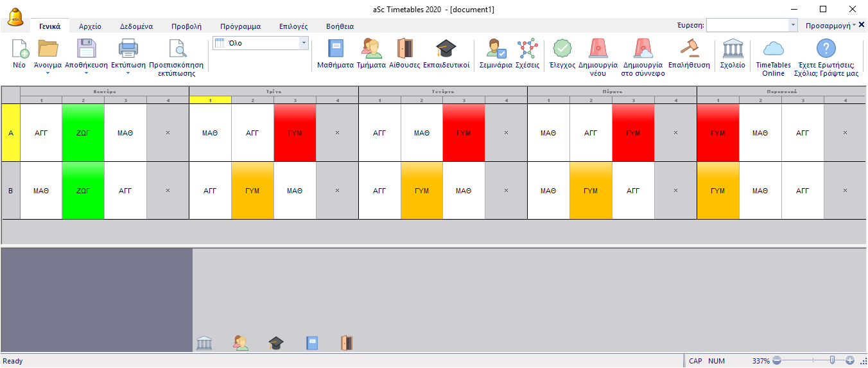Open Σεμινάρια in the toolbar
The height and width of the screenshot is (368, 868).
click(496, 49)
